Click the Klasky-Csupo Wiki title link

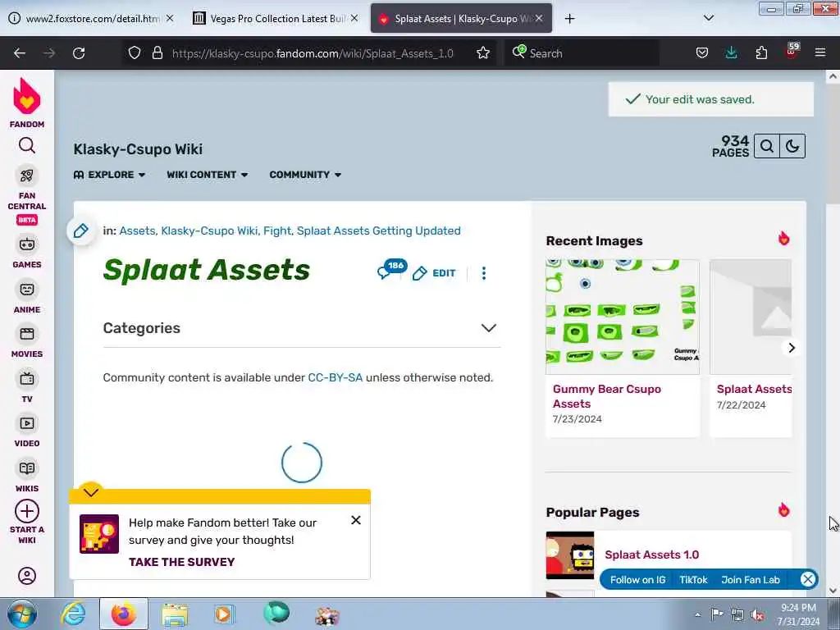(x=138, y=149)
